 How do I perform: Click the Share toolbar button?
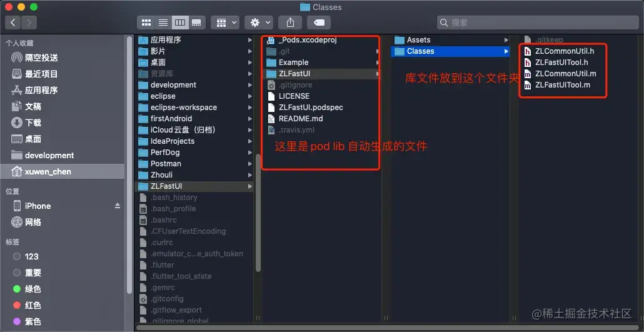click(290, 22)
